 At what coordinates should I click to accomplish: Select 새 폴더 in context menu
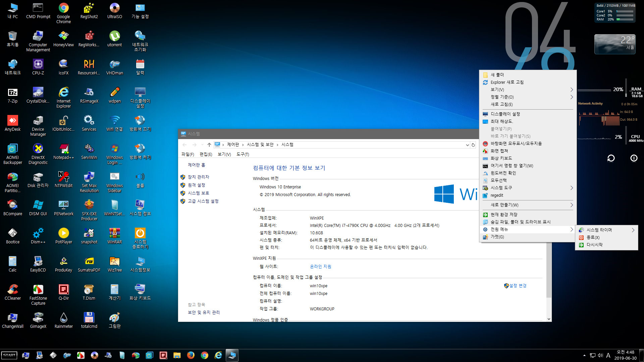tap(528, 75)
